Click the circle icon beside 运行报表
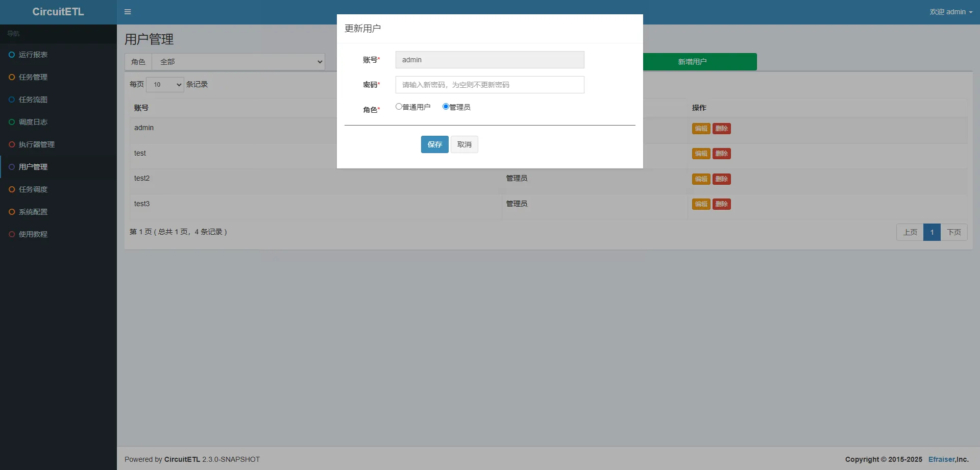Image resolution: width=980 pixels, height=470 pixels. click(12, 55)
